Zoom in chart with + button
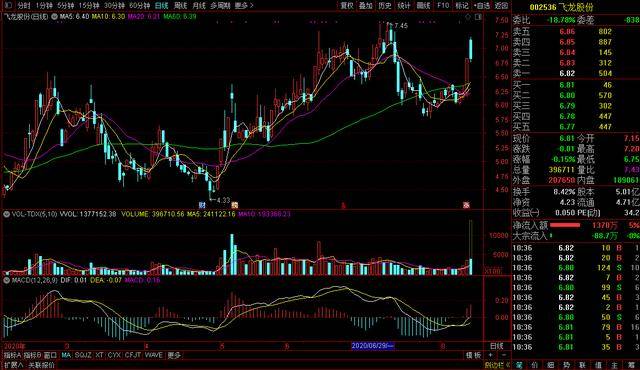The height and width of the screenshot is (370, 640). [491, 355]
